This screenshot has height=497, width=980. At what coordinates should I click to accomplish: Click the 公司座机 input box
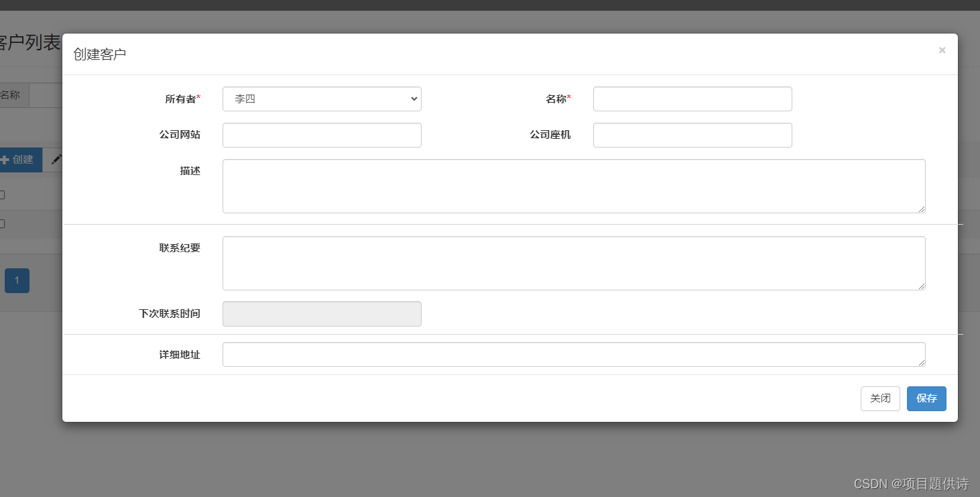tap(692, 135)
